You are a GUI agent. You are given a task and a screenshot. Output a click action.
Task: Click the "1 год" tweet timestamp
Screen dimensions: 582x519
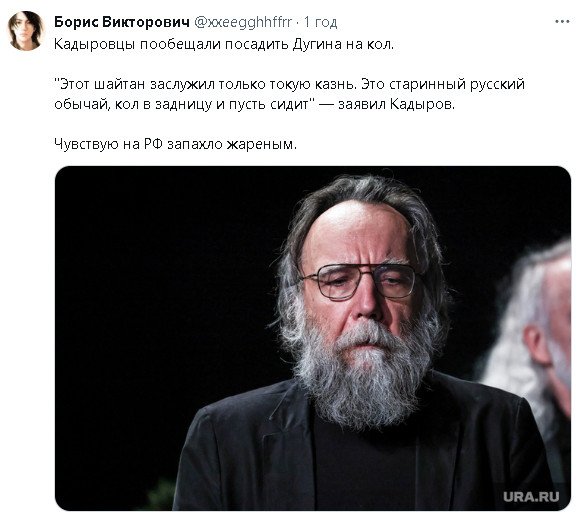click(x=321, y=22)
